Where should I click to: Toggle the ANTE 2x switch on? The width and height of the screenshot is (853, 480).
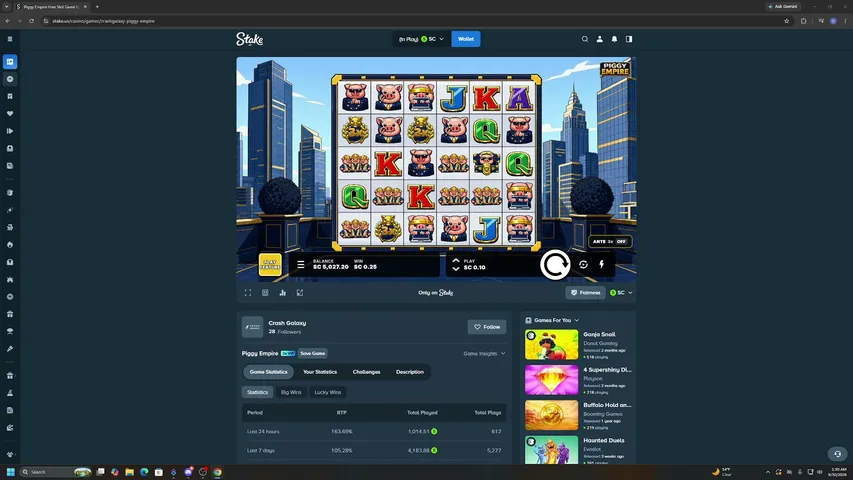[x=610, y=241]
